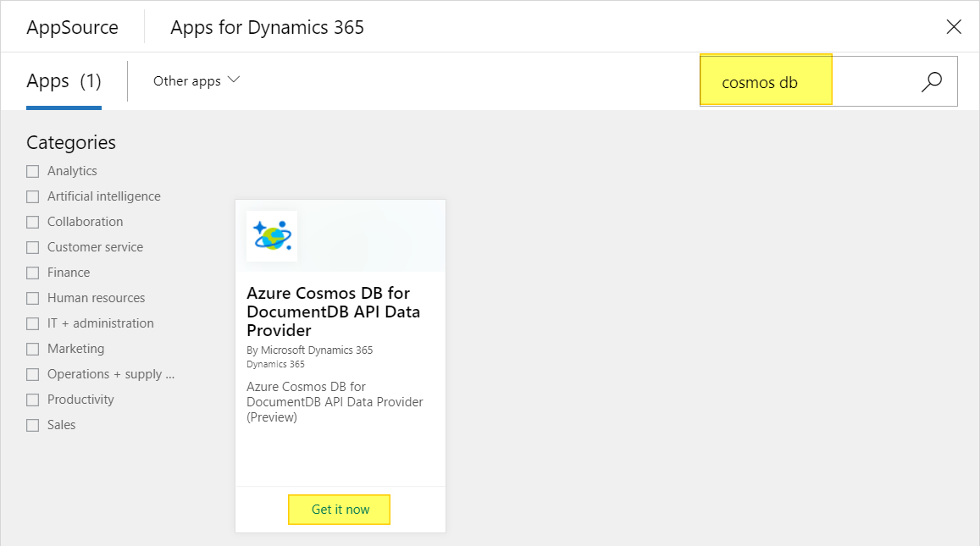Open Azure Cosmos DB for DocumentDB title
980x546 pixels.
tap(333, 312)
